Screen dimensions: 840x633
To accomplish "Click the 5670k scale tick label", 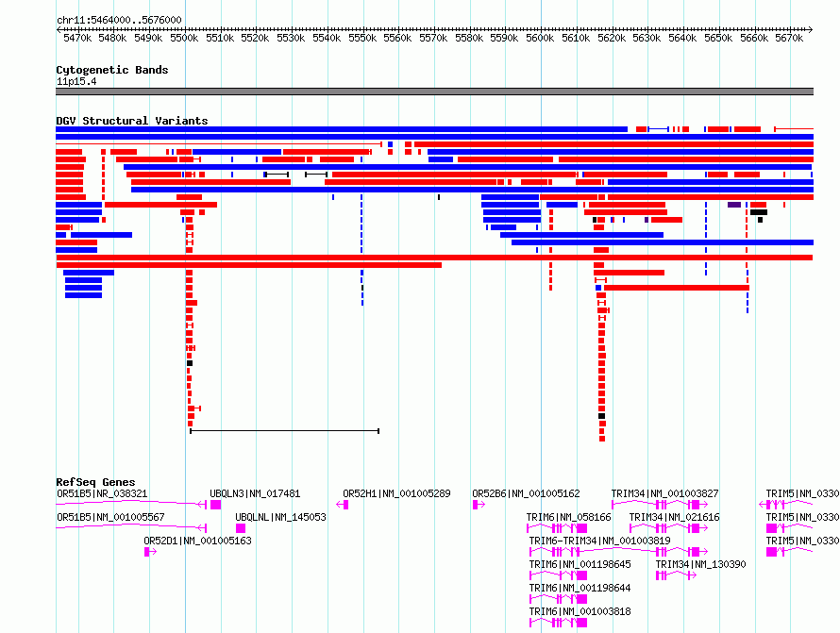I will [x=789, y=38].
